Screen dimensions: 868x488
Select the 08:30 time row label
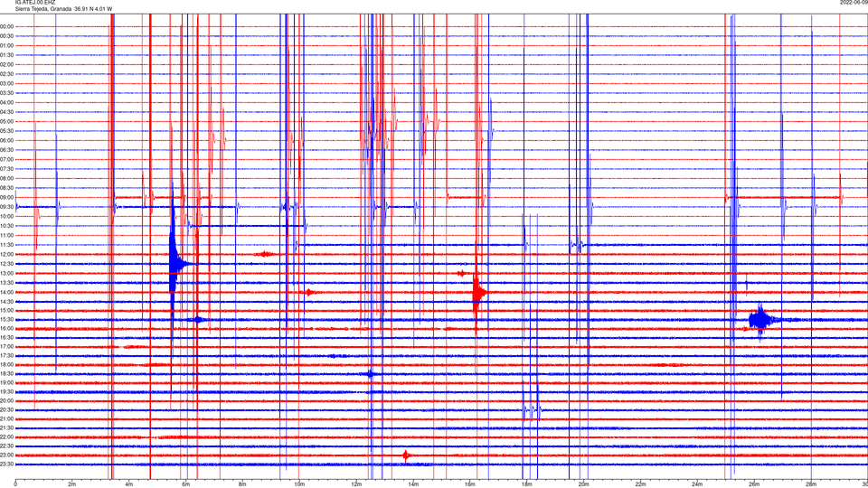pyautogui.click(x=7, y=188)
